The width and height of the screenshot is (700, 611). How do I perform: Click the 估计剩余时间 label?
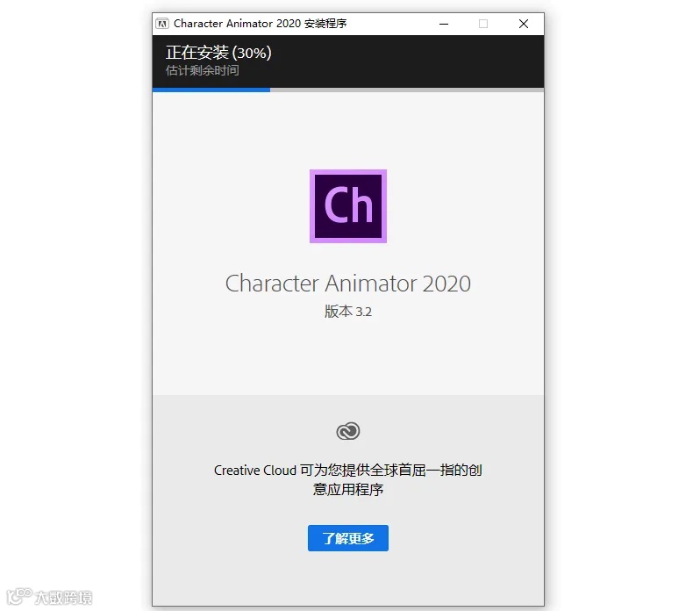[203, 70]
